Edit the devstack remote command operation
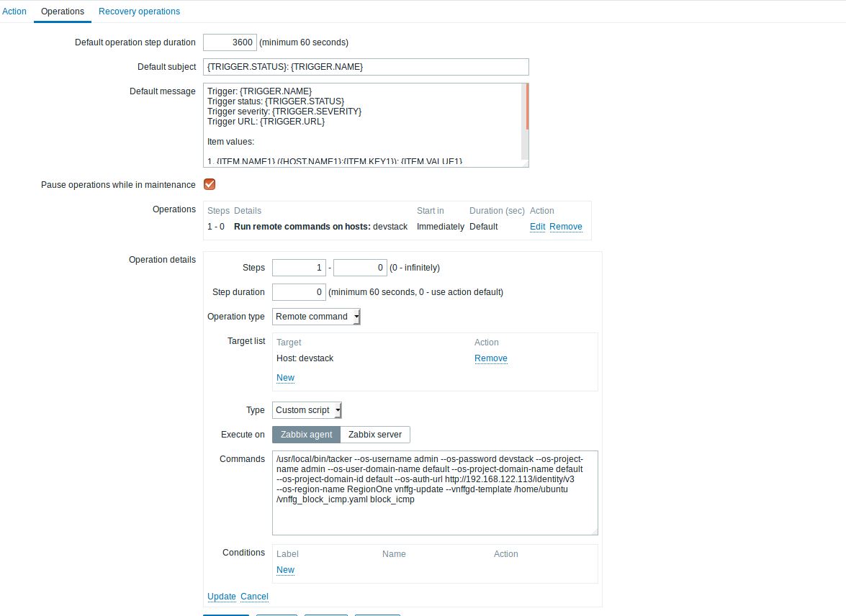 point(537,227)
